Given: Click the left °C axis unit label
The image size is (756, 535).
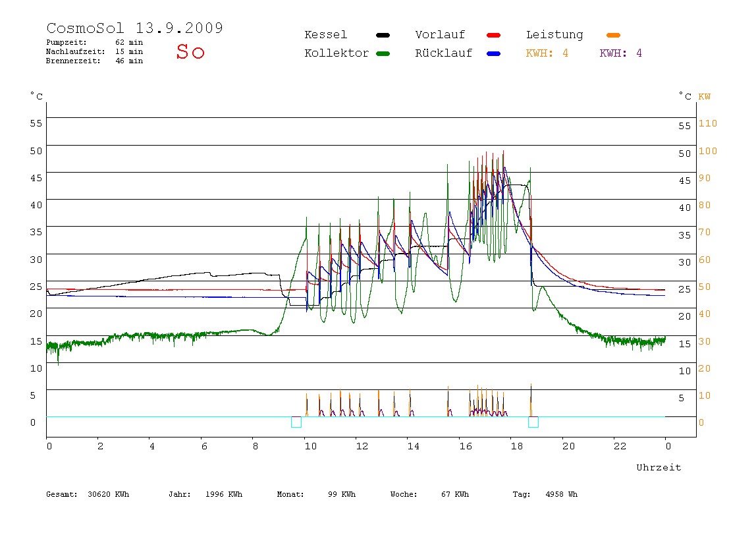Looking at the screenshot, I should pos(37,96).
